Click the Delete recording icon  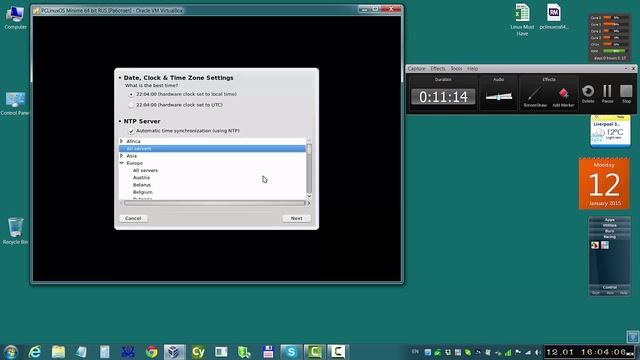tap(588, 91)
